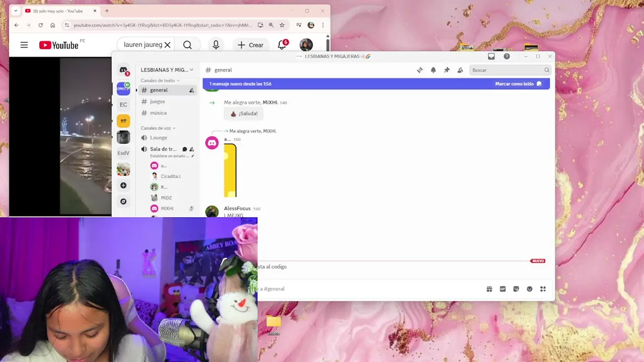Screen dimensions: 644x362
Task: Join the Lounge voice channel
Action: (x=158, y=138)
